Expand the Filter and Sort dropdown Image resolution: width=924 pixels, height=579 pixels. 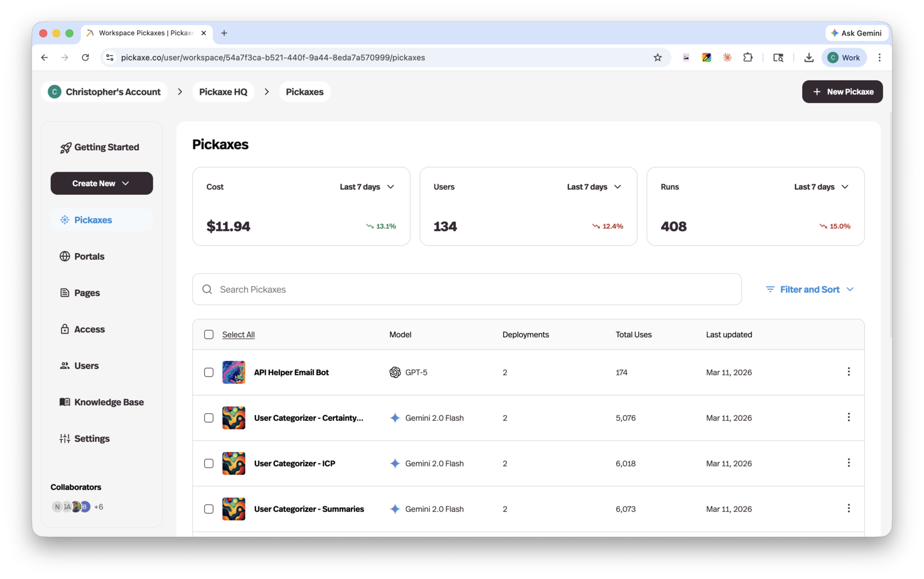click(809, 289)
